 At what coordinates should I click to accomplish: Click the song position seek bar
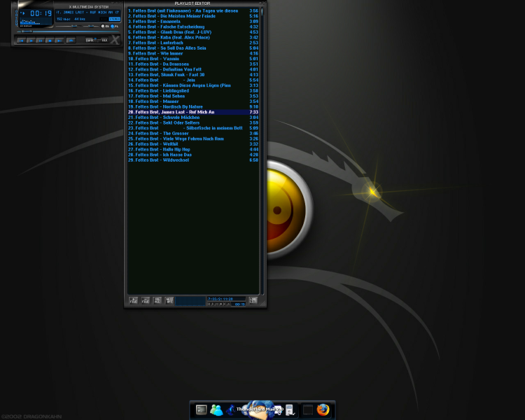click(68, 31)
